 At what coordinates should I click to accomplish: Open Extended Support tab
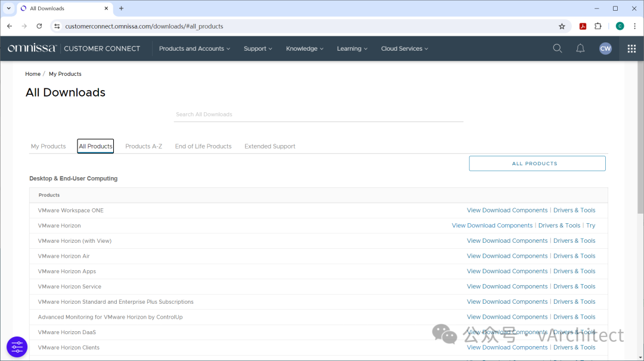click(x=270, y=146)
